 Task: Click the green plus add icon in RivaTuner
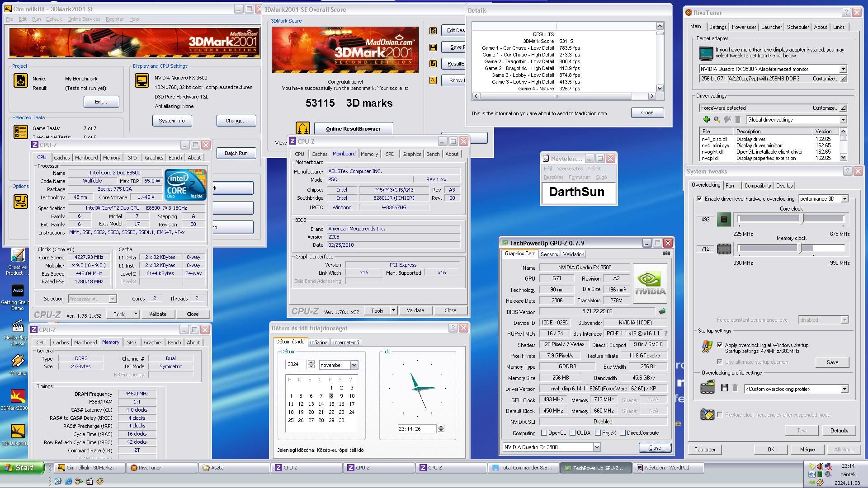click(706, 120)
